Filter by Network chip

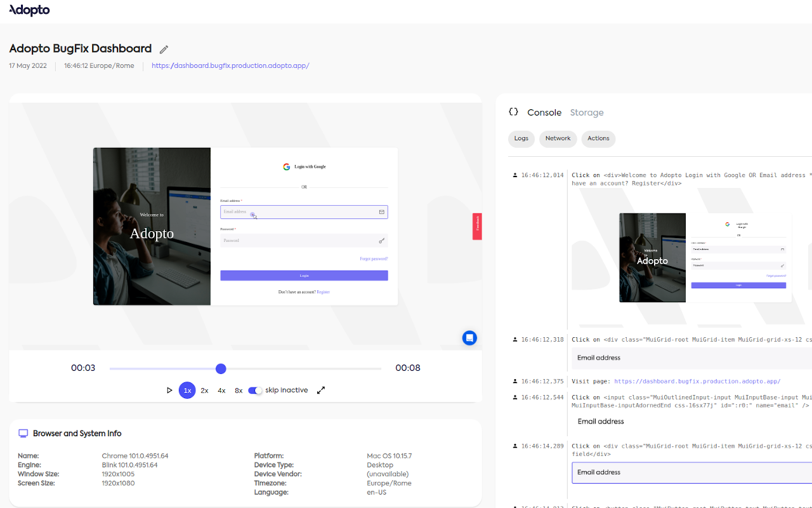pos(558,138)
